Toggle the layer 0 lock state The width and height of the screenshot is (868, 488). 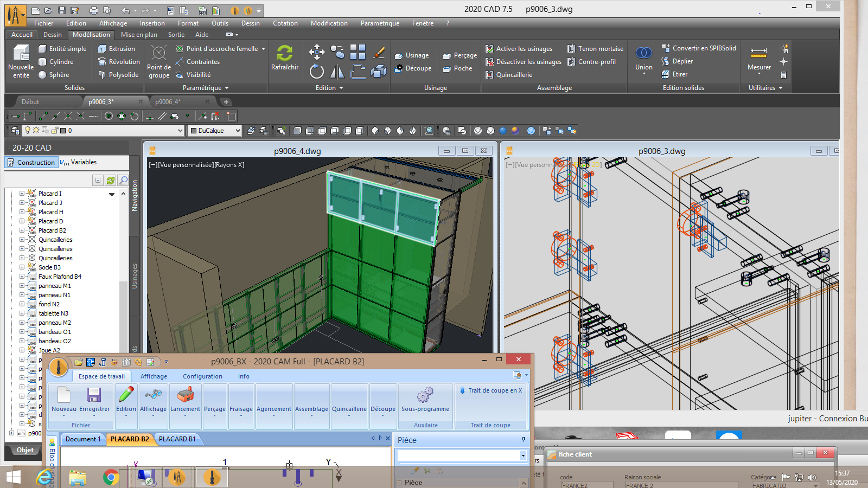[55, 130]
